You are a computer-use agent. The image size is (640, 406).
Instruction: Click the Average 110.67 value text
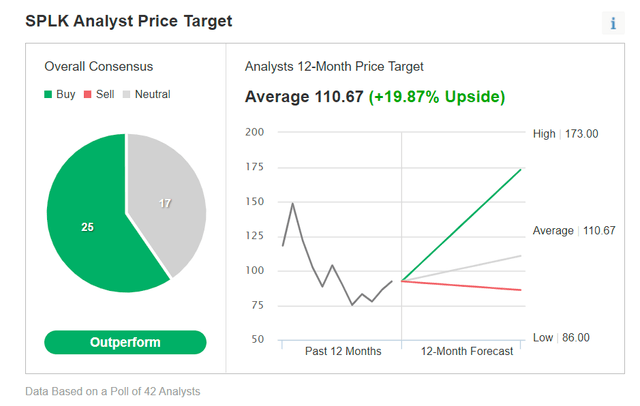(304, 97)
